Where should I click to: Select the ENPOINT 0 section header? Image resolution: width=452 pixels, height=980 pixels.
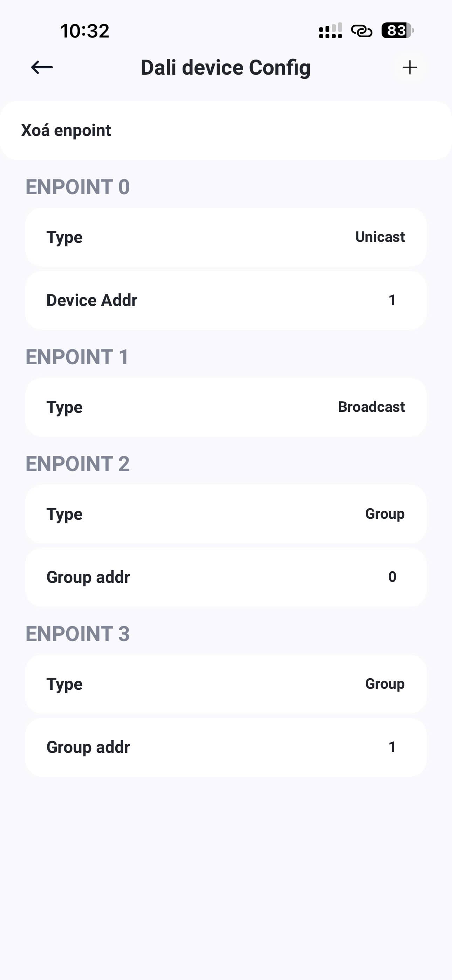78,187
